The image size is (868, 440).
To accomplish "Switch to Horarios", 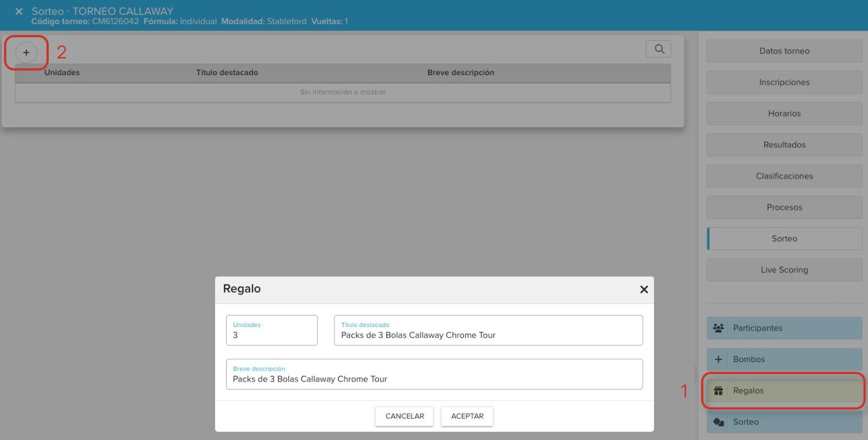I will pos(784,114).
